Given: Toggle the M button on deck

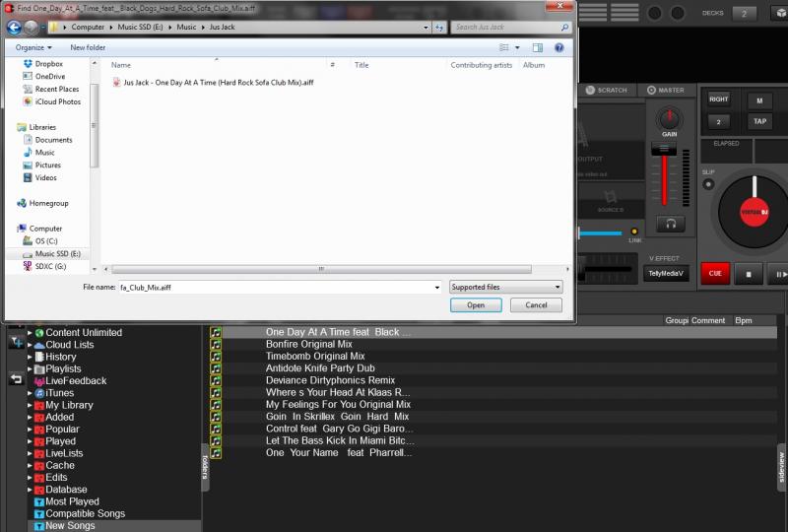Looking at the screenshot, I should (x=759, y=100).
